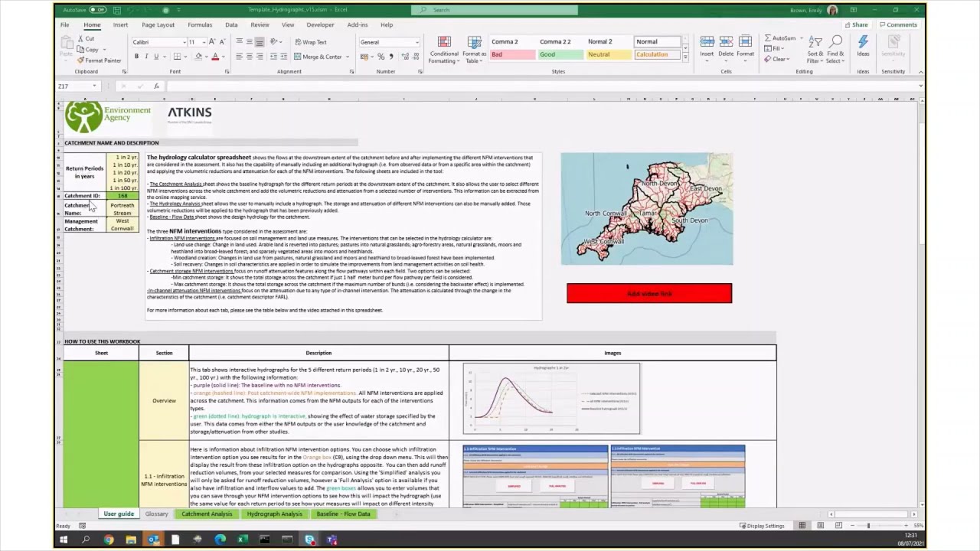Image resolution: width=980 pixels, height=551 pixels.
Task: Toggle bold formatting
Action: pos(136,57)
